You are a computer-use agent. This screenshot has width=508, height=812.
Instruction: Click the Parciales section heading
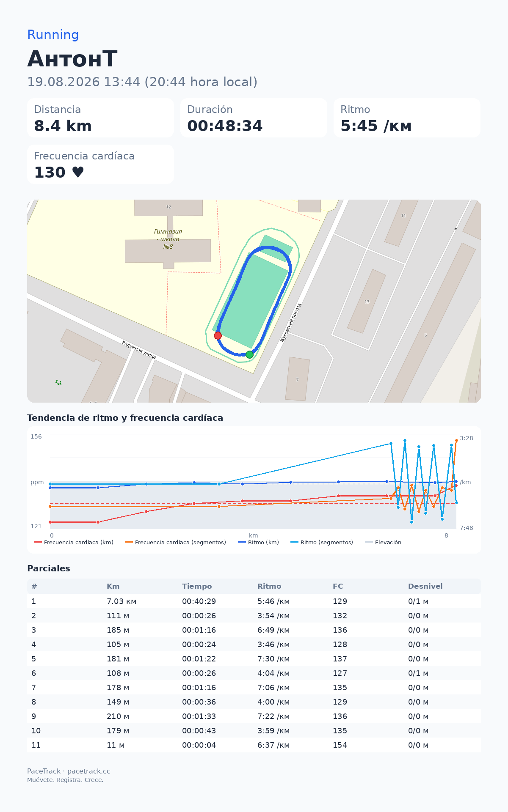pyautogui.click(x=49, y=568)
